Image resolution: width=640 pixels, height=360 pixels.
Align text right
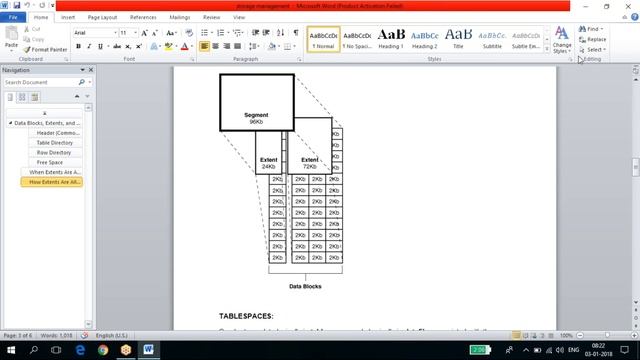(227, 47)
